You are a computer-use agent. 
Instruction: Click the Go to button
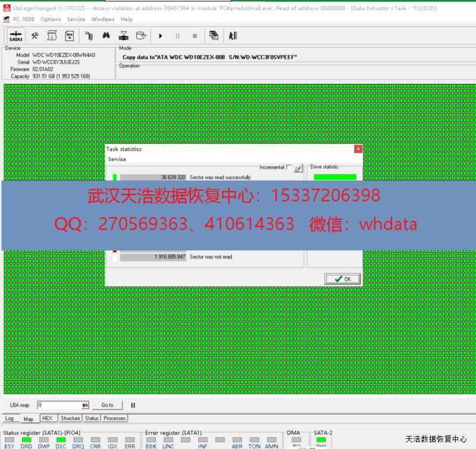pos(107,405)
